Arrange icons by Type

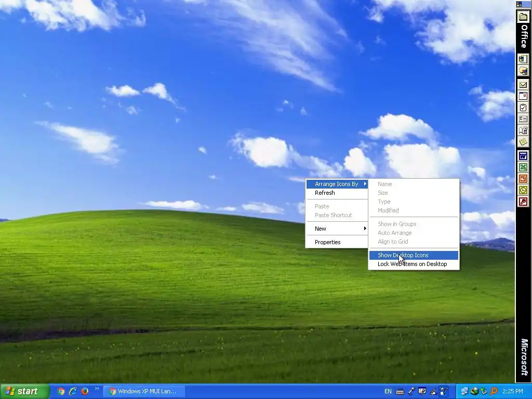pyautogui.click(x=414, y=202)
